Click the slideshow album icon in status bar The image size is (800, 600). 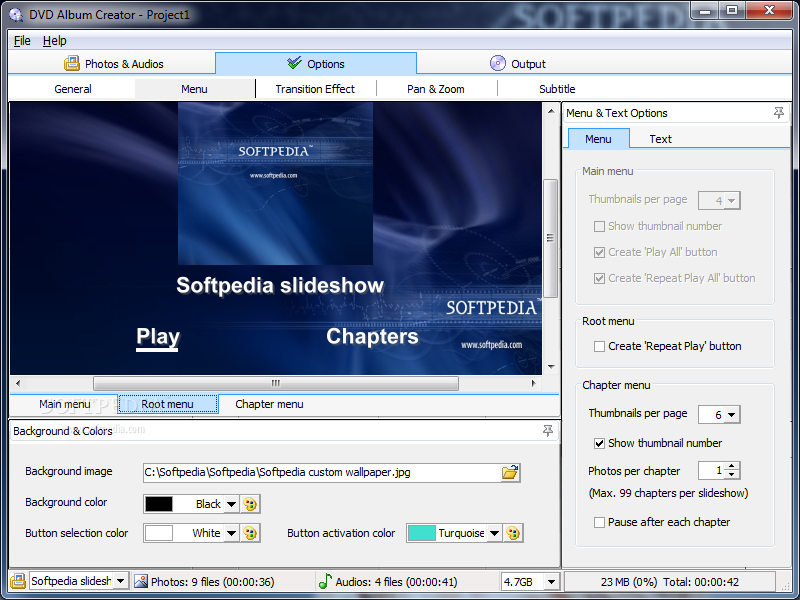[x=18, y=581]
